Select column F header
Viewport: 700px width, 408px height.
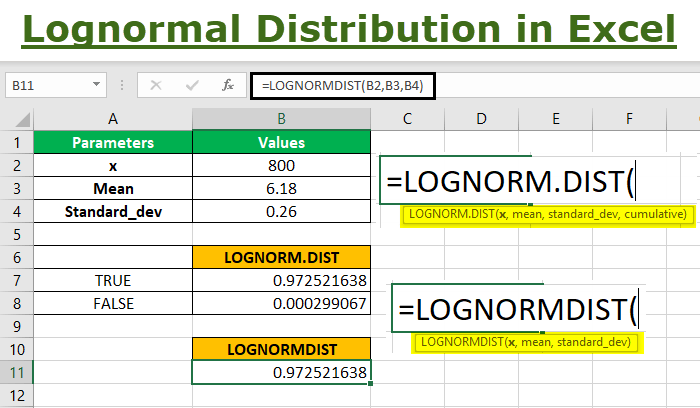coord(629,119)
